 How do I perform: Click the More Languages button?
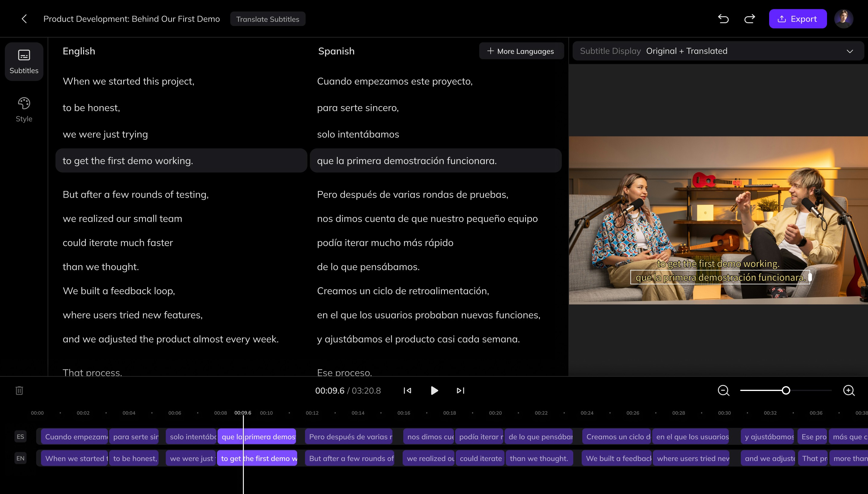[x=521, y=51]
